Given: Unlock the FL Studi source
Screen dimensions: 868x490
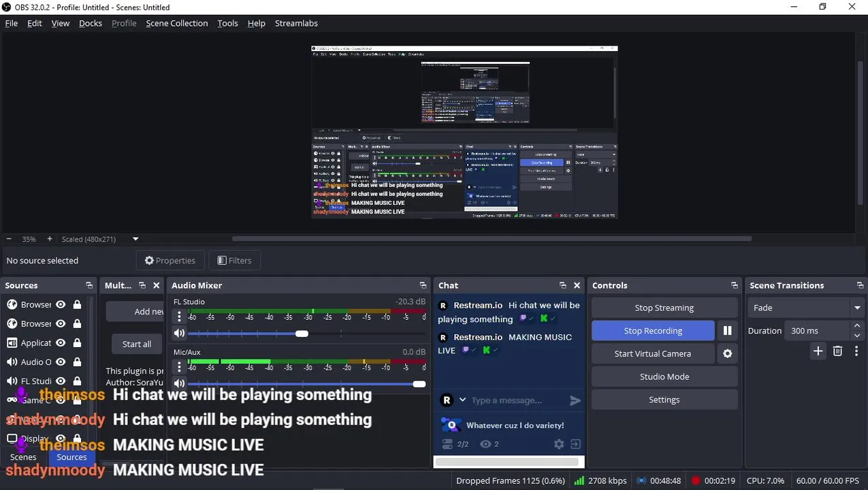Looking at the screenshot, I should pos(77,381).
